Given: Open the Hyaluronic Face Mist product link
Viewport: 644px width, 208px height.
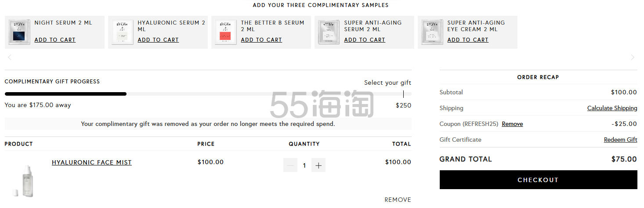Looking at the screenshot, I should [x=92, y=162].
